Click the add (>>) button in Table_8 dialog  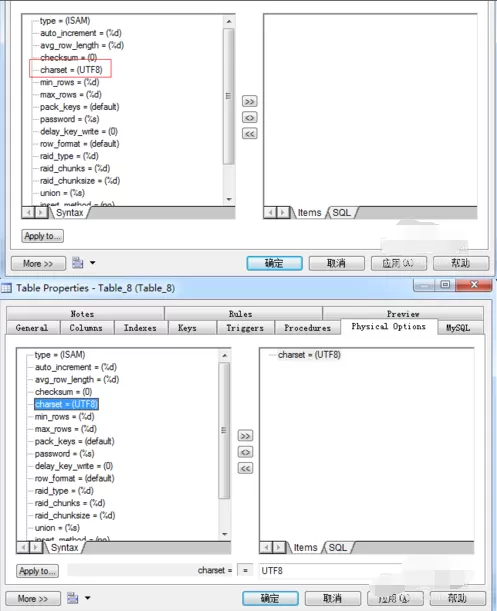coord(245,436)
